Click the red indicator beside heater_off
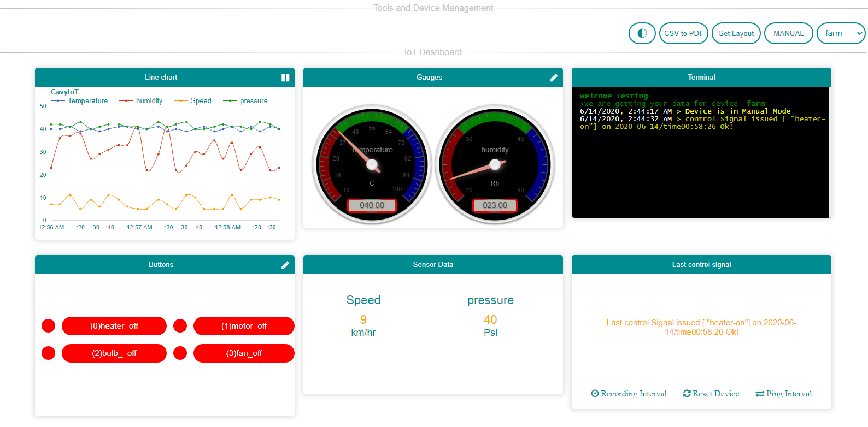The image size is (868, 427). 49,326
